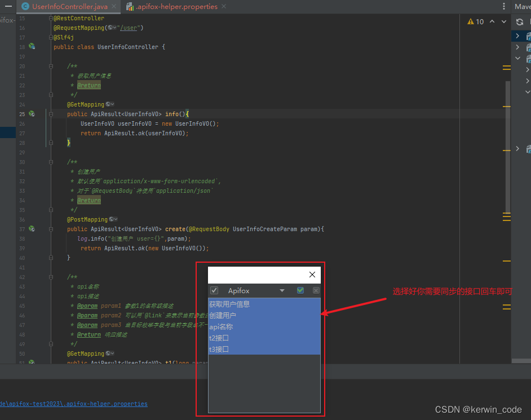Click on UserInfoController class name in line 18
531x420 pixels.
127,47
